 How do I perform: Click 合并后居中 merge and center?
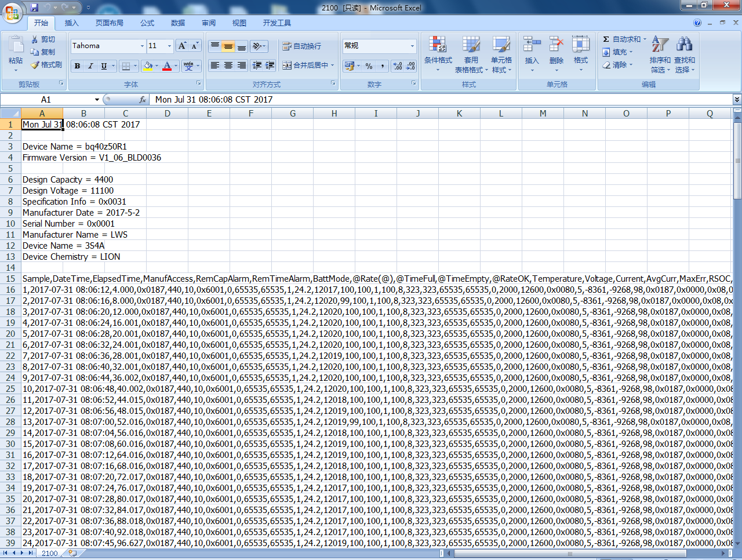[x=305, y=66]
